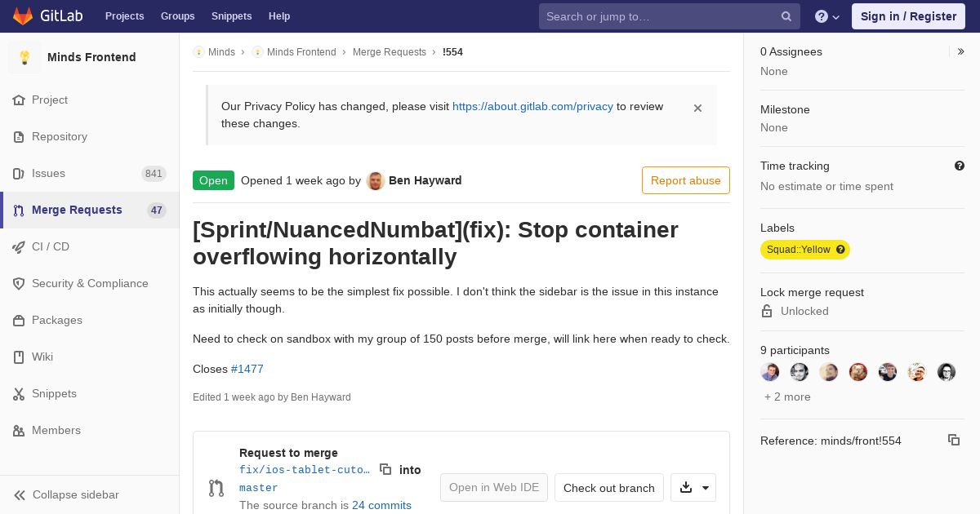Copy the source branch name
The height and width of the screenshot is (514, 980).
(x=385, y=469)
